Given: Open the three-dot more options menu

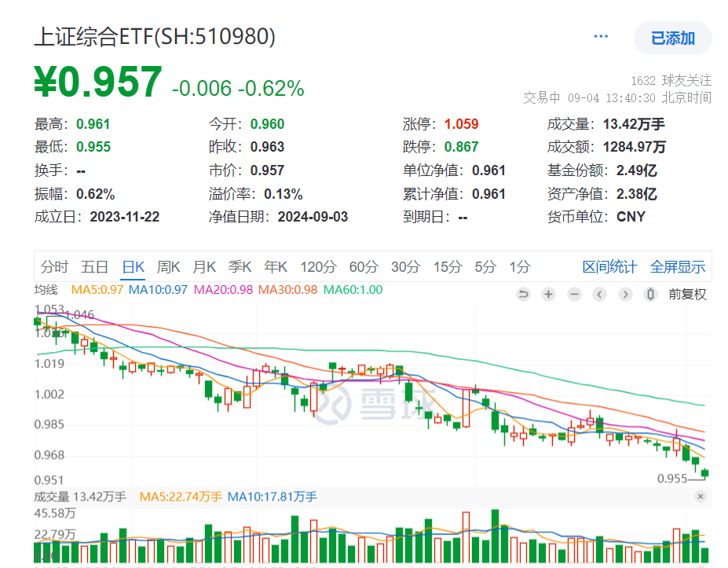Looking at the screenshot, I should (x=600, y=37).
